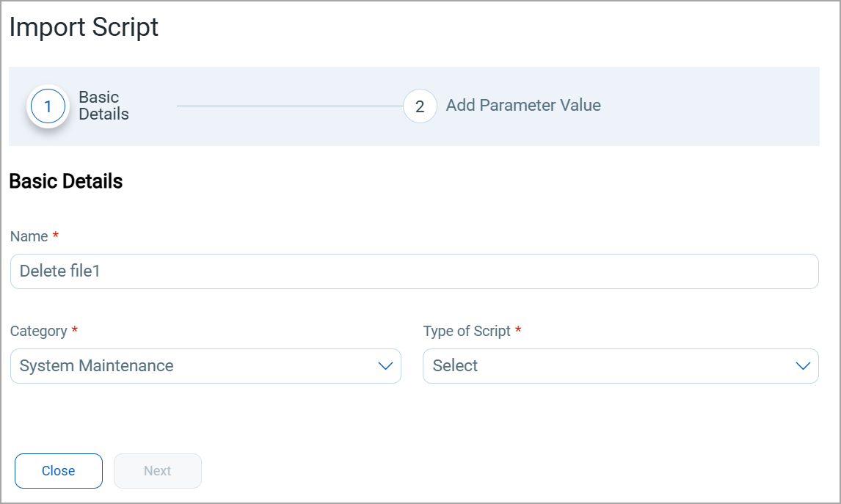Click the Category field label
Viewport: 841px width, 504px height.
39,331
